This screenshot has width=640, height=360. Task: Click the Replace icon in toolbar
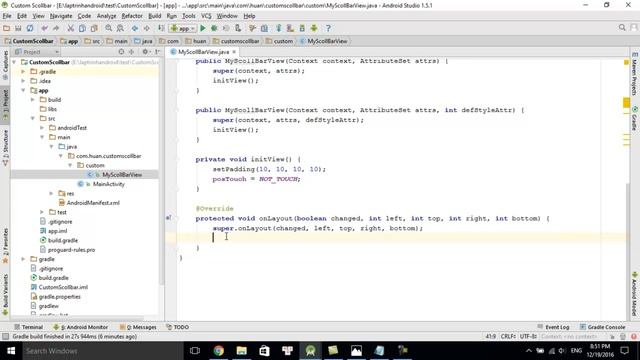(120, 28)
